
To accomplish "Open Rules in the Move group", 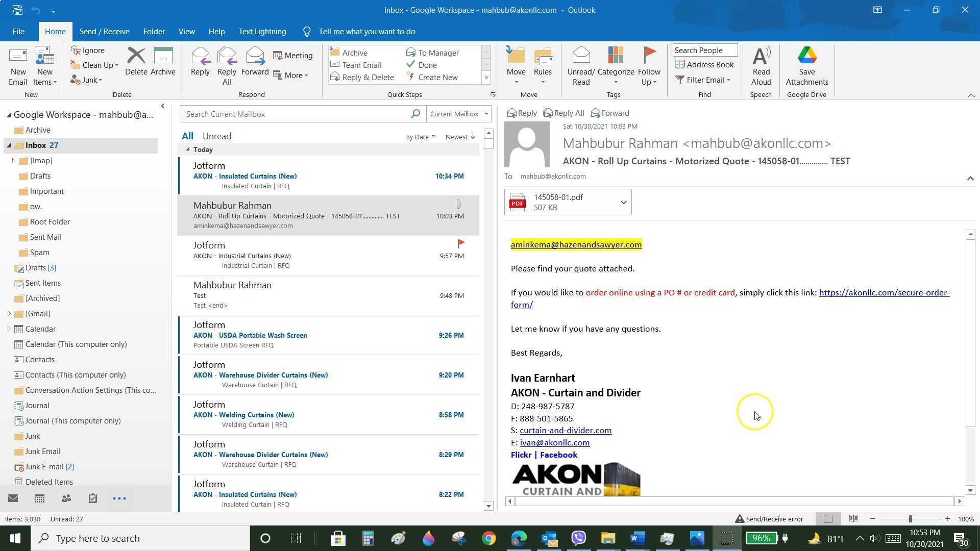I will (543, 65).
